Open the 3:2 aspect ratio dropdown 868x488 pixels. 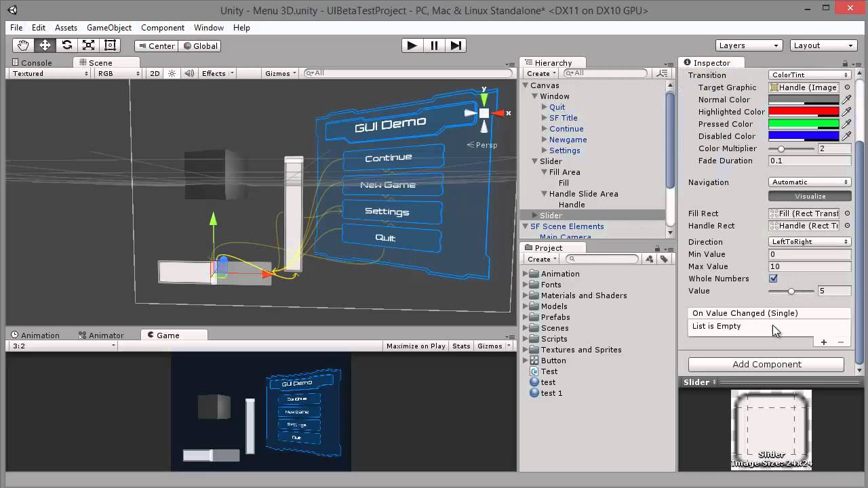click(x=64, y=346)
